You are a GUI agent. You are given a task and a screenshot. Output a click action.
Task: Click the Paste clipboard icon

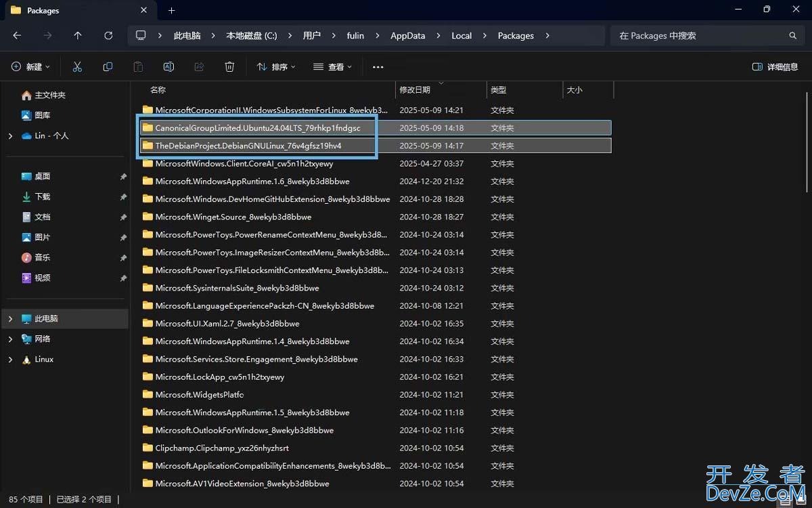pyautogui.click(x=138, y=66)
